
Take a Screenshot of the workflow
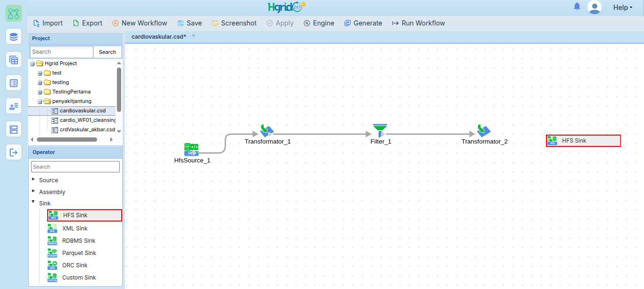pyautogui.click(x=234, y=23)
